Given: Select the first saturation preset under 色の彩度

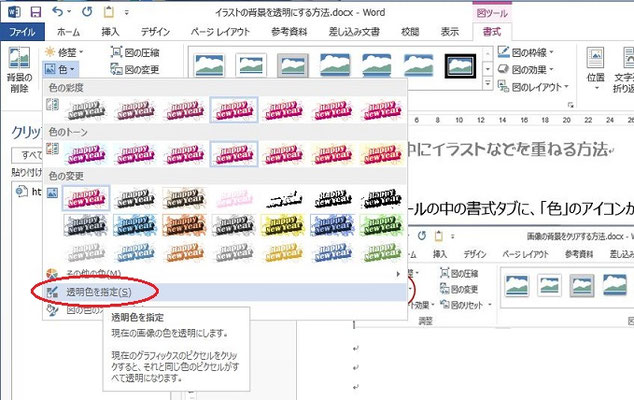Looking at the screenshot, I should pos(86,110).
